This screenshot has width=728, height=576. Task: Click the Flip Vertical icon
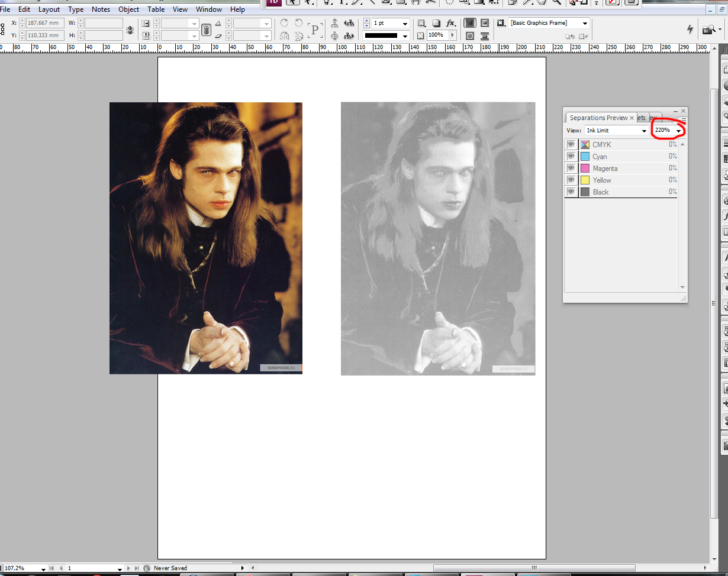click(298, 36)
